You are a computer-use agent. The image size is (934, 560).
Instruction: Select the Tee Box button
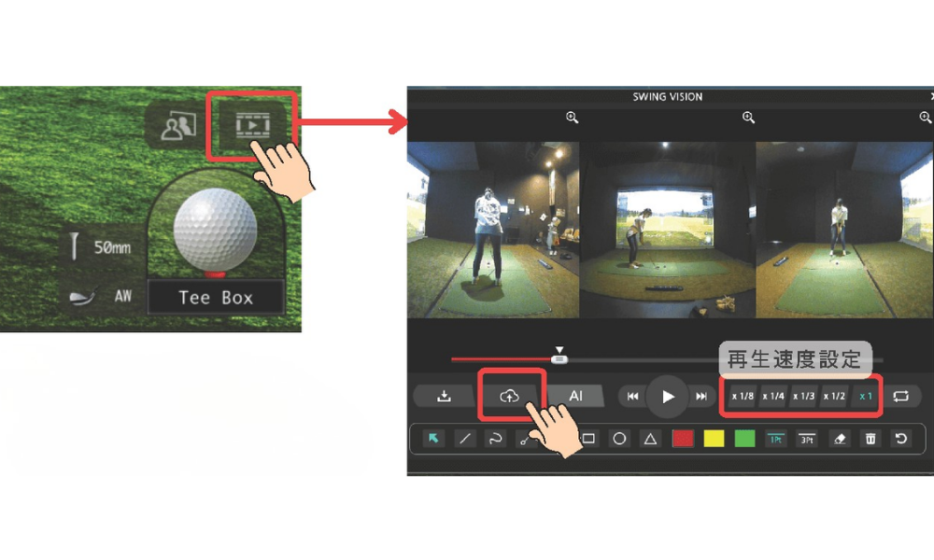click(216, 297)
